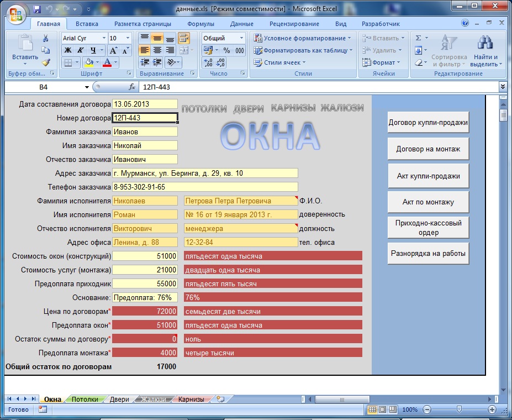Click Приходно-кассовый ордер button
The width and height of the screenshot is (512, 420).
[x=428, y=228]
